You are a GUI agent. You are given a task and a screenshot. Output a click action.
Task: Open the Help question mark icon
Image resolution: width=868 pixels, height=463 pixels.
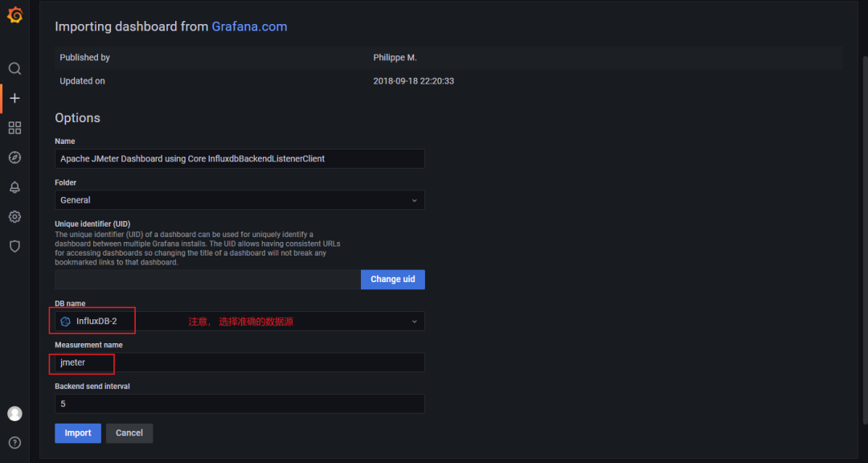(x=14, y=442)
